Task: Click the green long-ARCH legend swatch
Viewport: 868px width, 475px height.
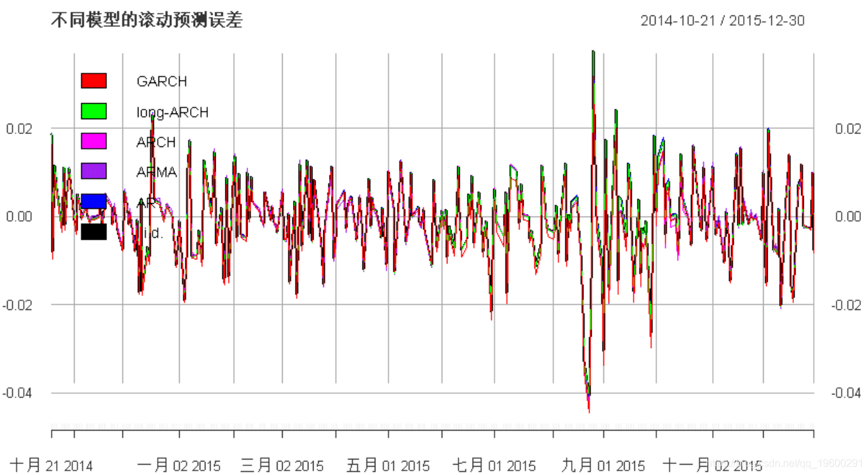Action: point(93,111)
